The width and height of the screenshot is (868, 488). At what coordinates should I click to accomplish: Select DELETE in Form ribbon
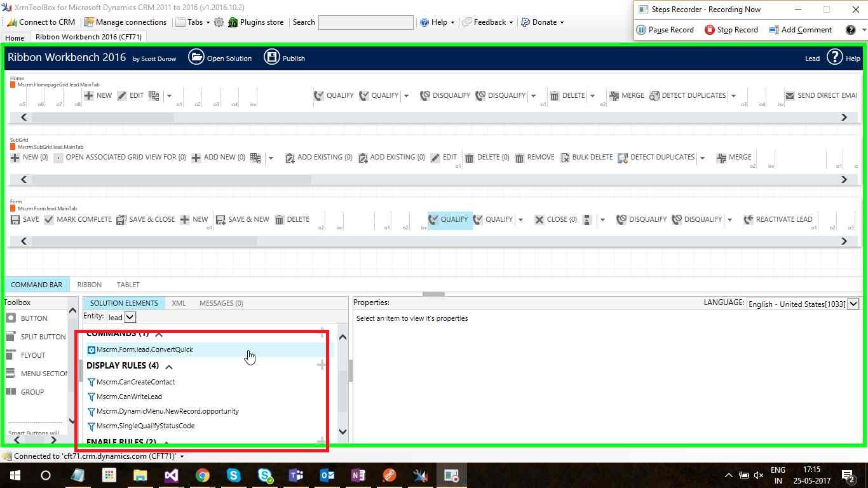(x=292, y=219)
